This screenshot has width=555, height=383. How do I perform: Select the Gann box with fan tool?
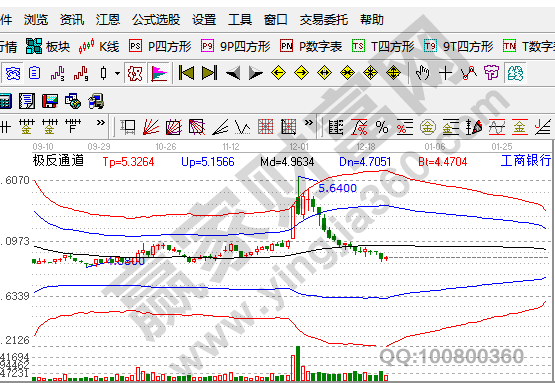[174, 127]
